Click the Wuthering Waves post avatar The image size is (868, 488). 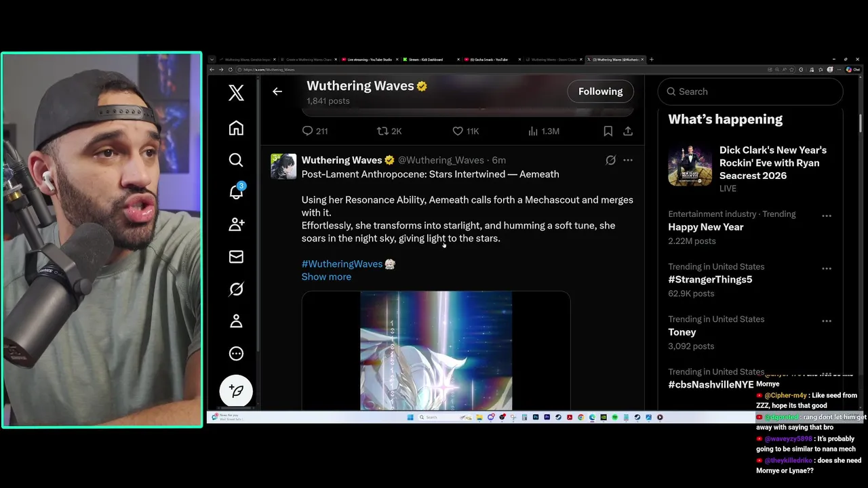coord(283,166)
